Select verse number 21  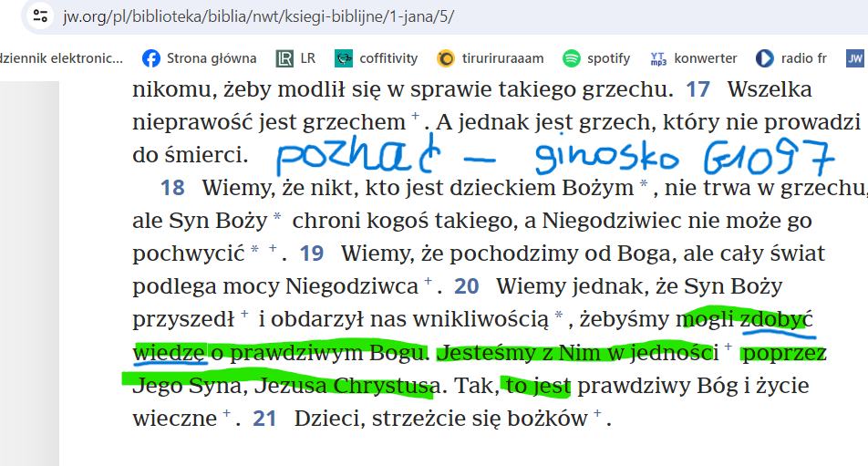pyautogui.click(x=264, y=419)
